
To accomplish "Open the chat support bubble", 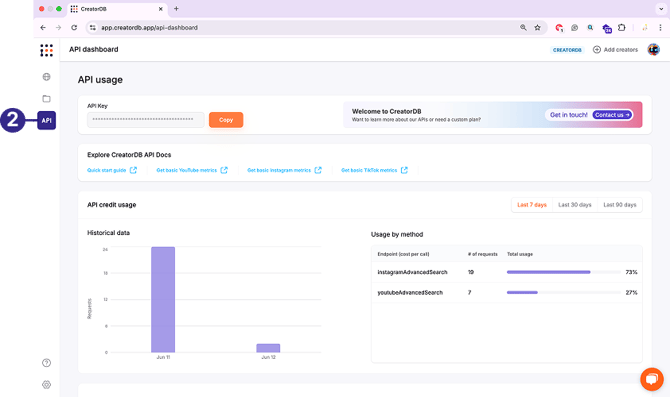I will point(652,379).
